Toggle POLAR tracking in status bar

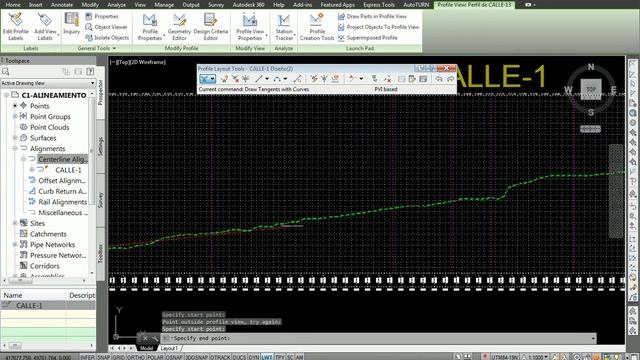click(155, 357)
